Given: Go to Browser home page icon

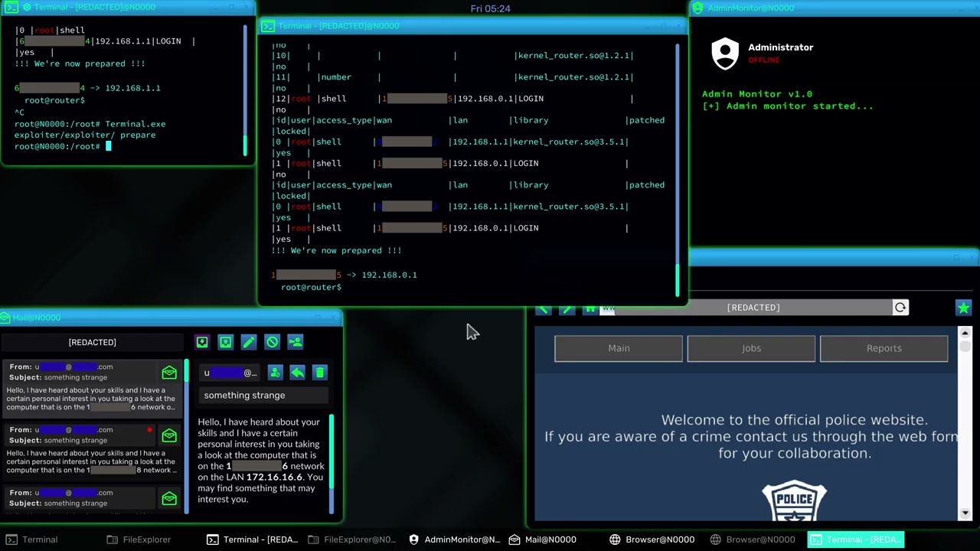Looking at the screenshot, I should pos(590,308).
